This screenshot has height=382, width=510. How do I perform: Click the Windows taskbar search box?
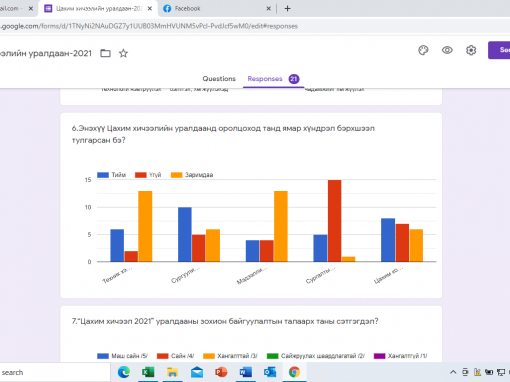pyautogui.click(x=55, y=372)
